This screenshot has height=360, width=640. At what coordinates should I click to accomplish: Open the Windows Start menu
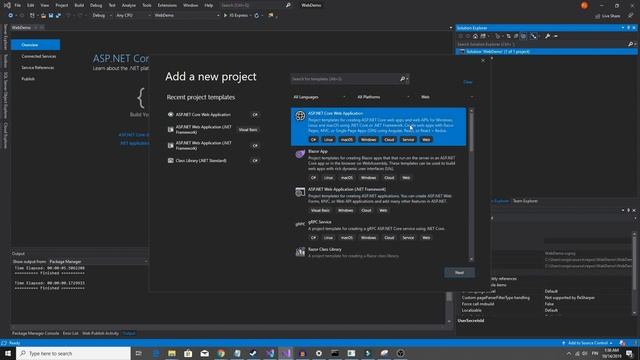(8, 353)
